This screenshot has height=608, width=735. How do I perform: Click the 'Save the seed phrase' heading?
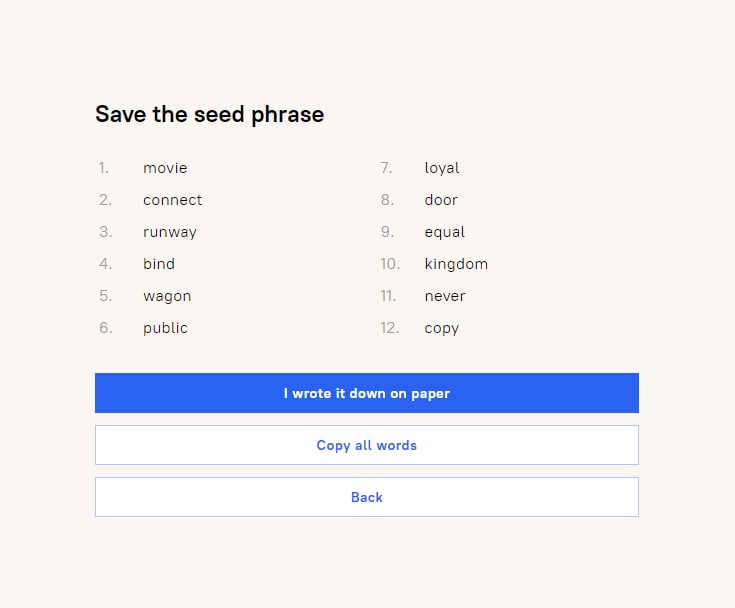pos(209,114)
